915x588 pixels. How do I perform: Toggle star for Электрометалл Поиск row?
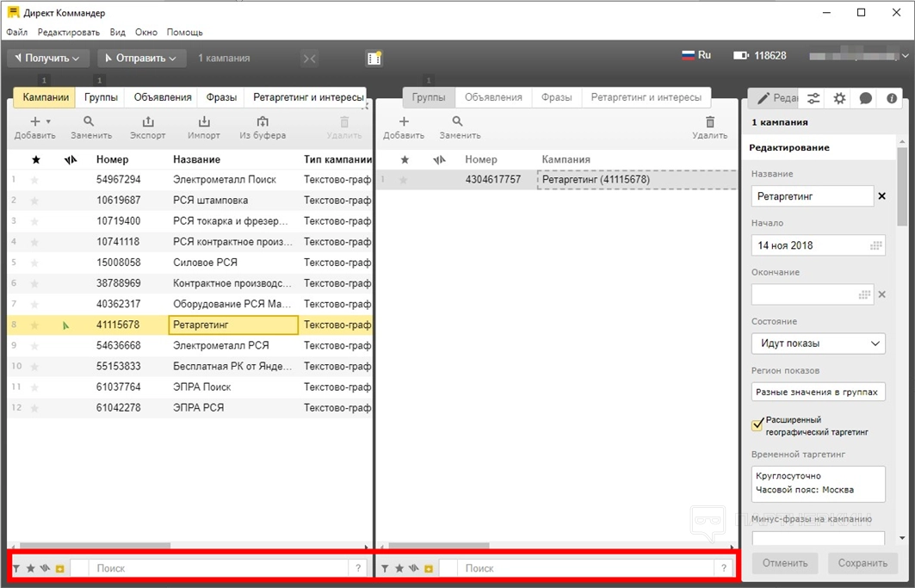tap(35, 180)
